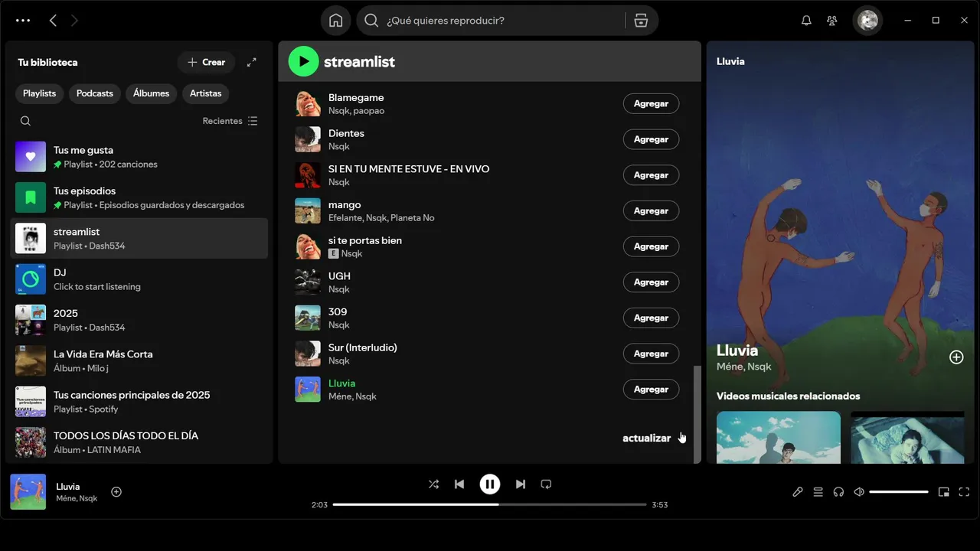The height and width of the screenshot is (551, 980).
Task: Click the Blamegame cover thumbnail
Action: (x=308, y=103)
